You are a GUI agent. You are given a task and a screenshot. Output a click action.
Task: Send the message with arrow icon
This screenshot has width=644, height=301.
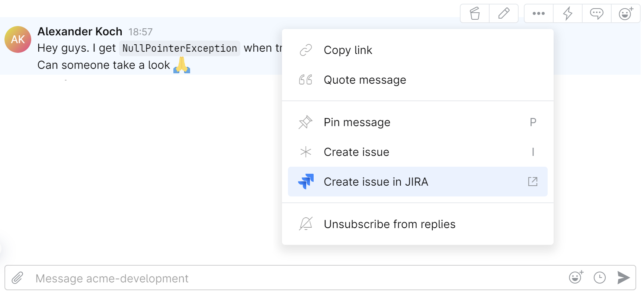point(623,278)
